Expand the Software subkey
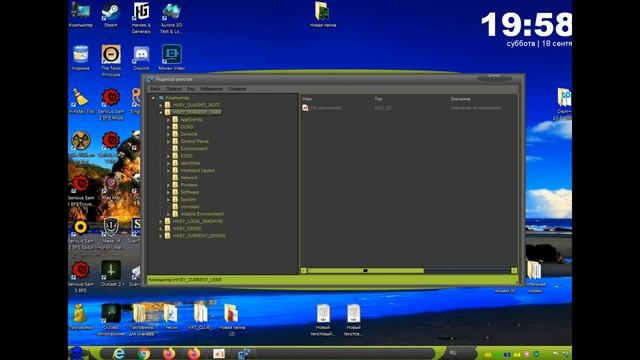 [x=168, y=192]
